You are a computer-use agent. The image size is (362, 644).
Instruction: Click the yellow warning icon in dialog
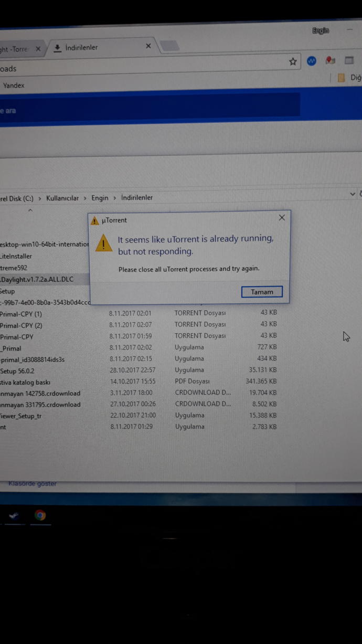tap(104, 242)
